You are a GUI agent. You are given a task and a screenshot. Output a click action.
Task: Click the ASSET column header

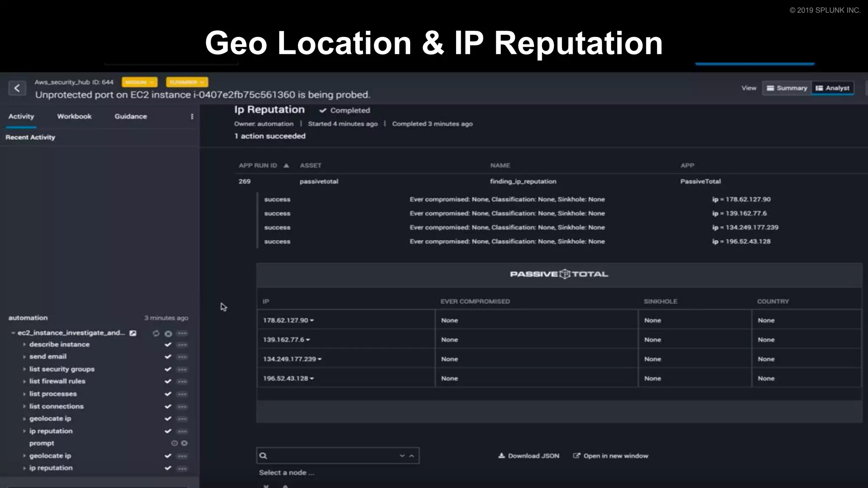(311, 166)
